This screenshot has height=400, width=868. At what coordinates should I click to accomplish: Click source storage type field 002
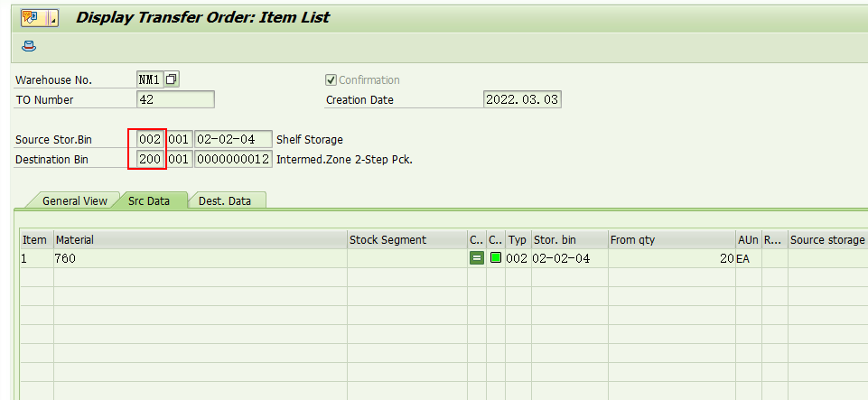(x=150, y=139)
